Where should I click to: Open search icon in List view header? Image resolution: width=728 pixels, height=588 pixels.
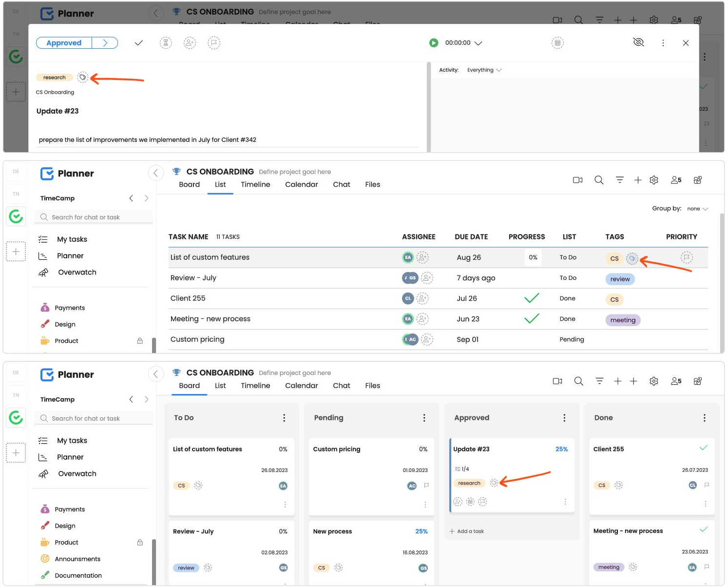pyautogui.click(x=599, y=180)
